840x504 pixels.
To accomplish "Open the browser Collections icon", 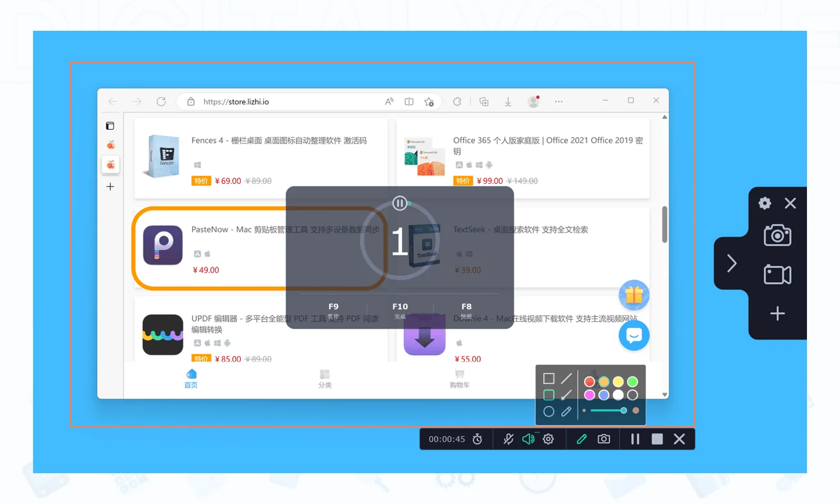I will tap(484, 101).
